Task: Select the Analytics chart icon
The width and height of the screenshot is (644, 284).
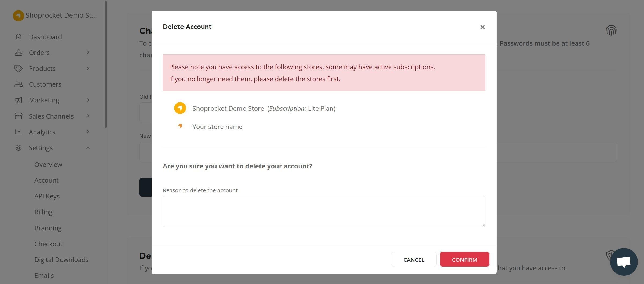Action: [x=18, y=132]
